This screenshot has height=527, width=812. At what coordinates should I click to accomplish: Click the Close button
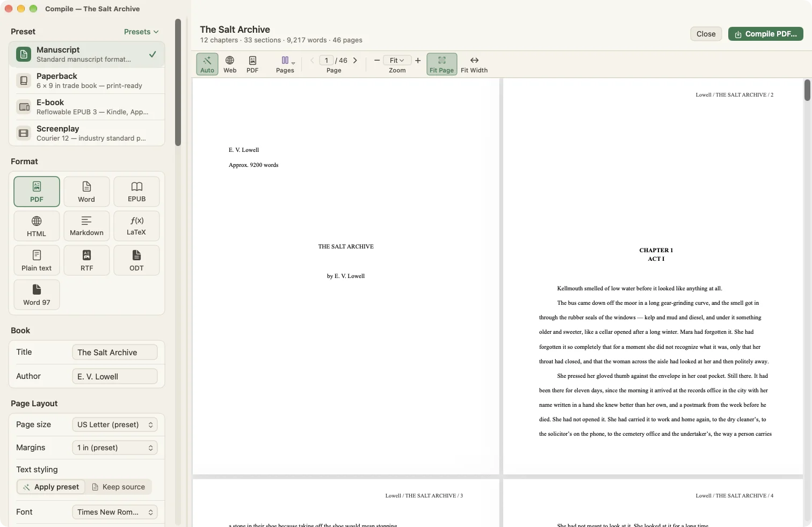tap(706, 34)
